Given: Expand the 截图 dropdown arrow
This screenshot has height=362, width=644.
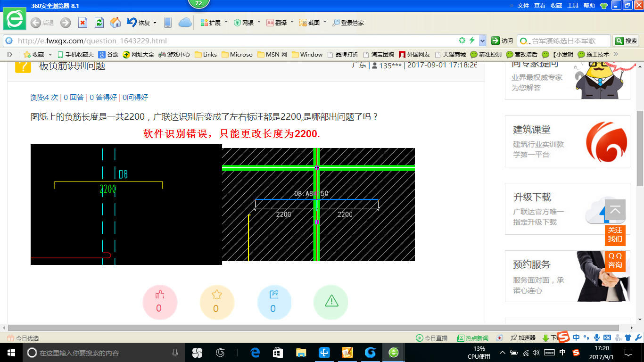Looking at the screenshot, I should click(325, 22).
